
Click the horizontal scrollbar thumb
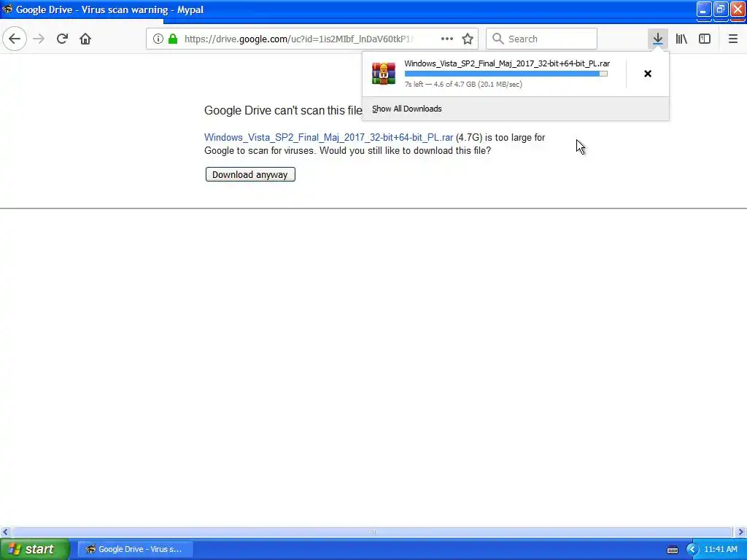pyautogui.click(x=372, y=532)
